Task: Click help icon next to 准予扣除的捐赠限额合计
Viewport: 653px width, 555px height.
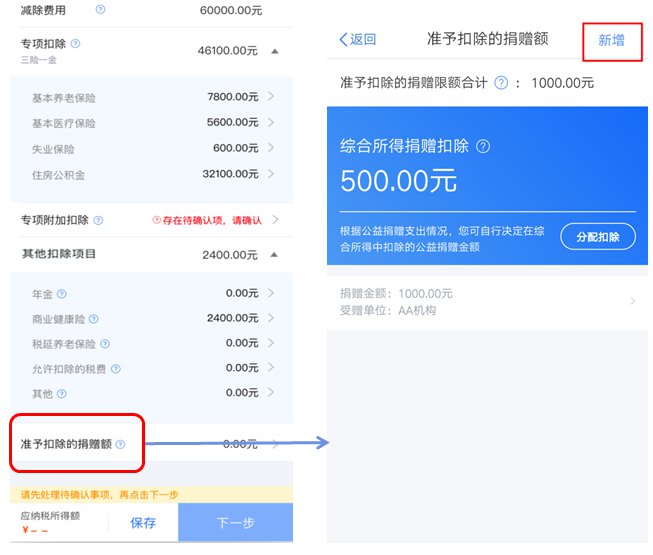Action: (501, 82)
